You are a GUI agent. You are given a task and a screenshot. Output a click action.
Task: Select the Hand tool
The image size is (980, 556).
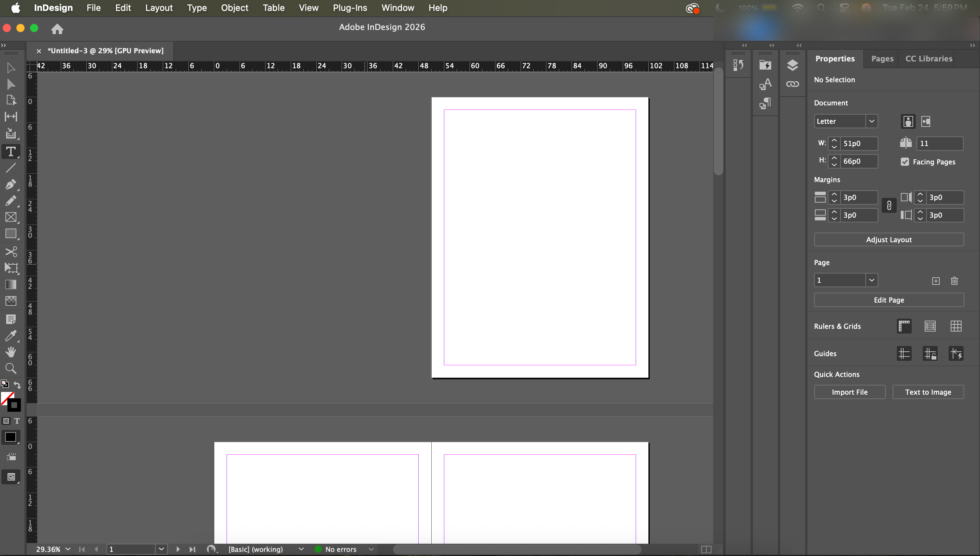tap(10, 352)
